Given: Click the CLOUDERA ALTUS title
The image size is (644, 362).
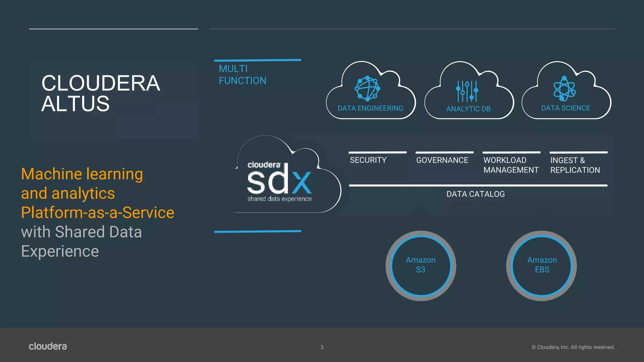Looking at the screenshot, I should 101,93.
